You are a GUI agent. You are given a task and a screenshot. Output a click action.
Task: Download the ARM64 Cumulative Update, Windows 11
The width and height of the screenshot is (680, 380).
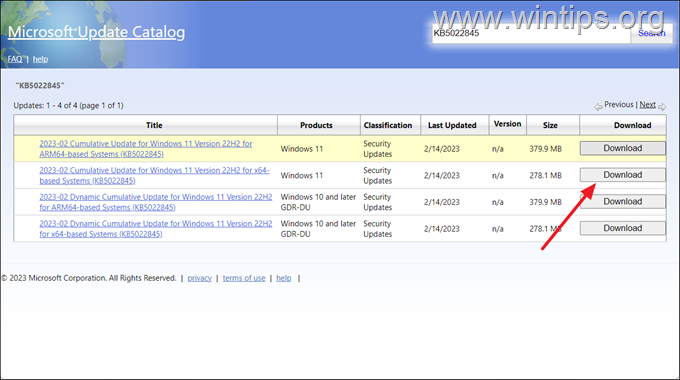623,148
